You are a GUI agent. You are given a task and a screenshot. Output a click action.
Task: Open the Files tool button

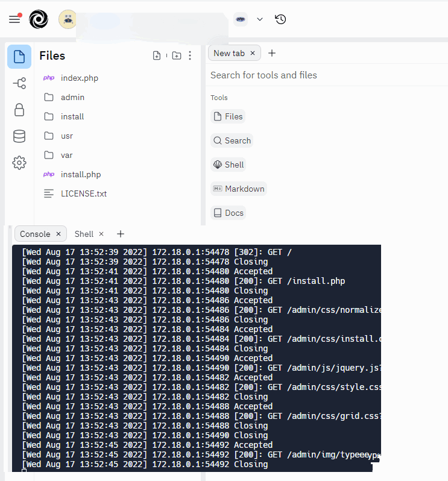228,116
